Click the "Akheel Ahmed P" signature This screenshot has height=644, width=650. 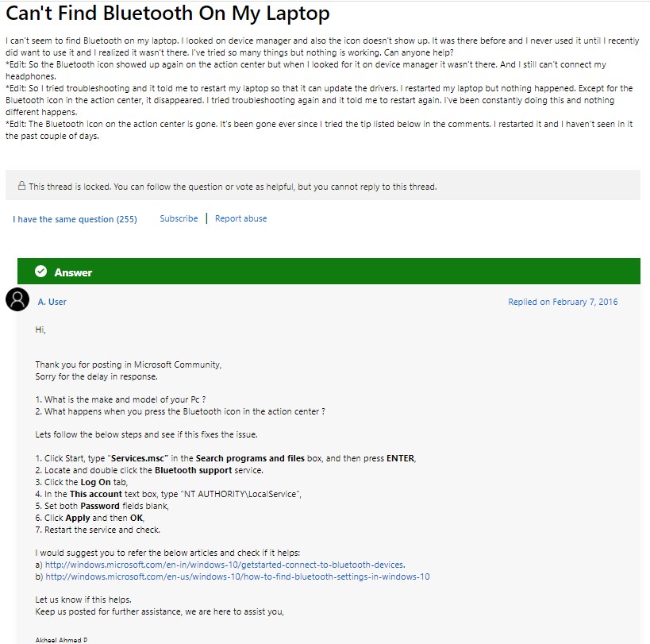[63, 639]
